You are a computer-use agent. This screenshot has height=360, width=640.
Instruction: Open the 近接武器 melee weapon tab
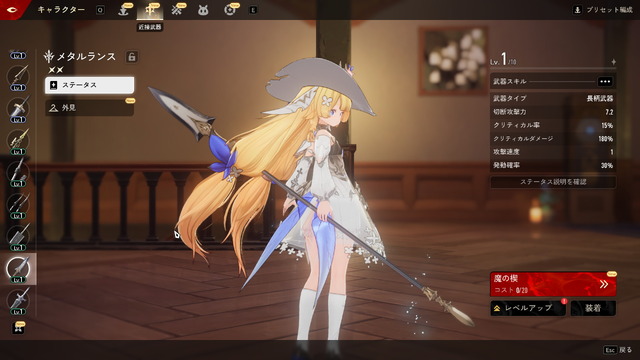pyautogui.click(x=150, y=10)
